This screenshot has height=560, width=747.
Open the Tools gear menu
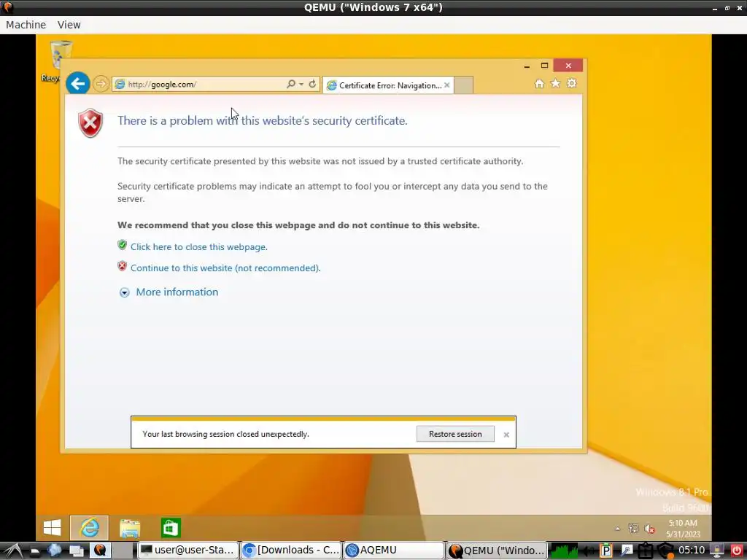tap(572, 84)
